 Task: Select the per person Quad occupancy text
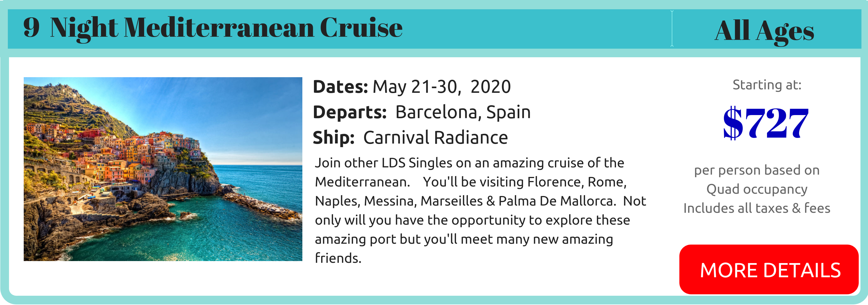coord(757,180)
